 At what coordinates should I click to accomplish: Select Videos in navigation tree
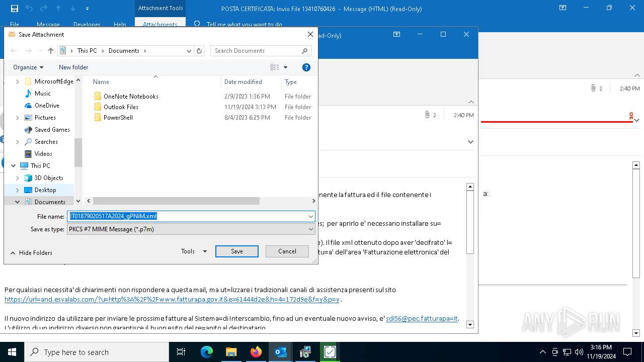[x=43, y=154]
